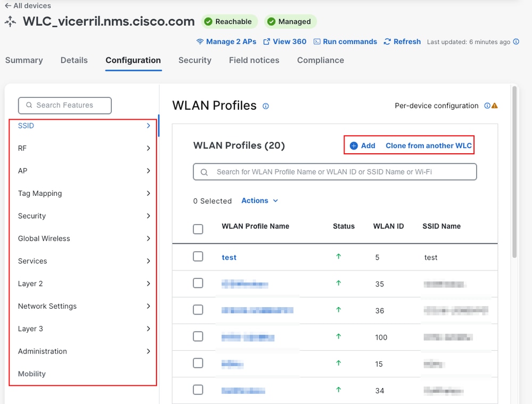Go to the Compliance tab
532x404 pixels.
[x=320, y=60]
